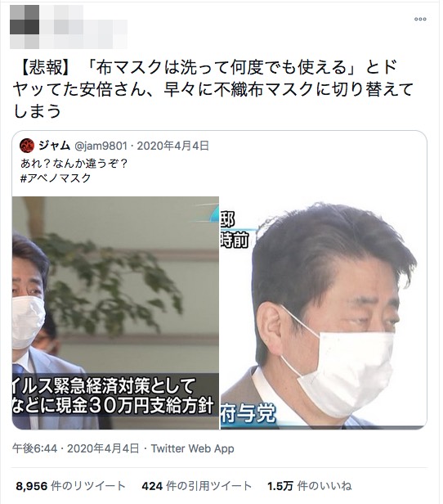Screen dimensions: 443x504
Task: Click the main tweet text starting 【悲報】
Action: pyautogui.click(x=213, y=89)
